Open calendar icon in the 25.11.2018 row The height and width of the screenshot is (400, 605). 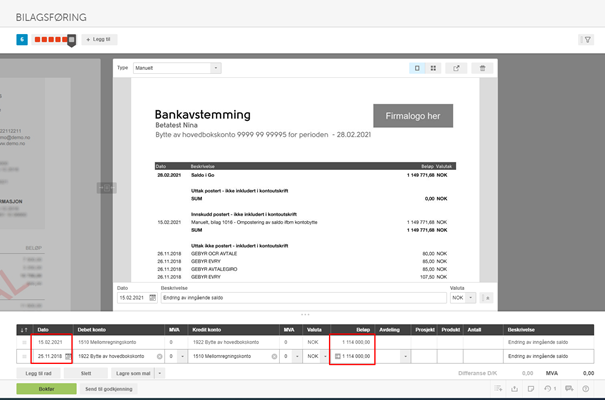click(x=68, y=356)
